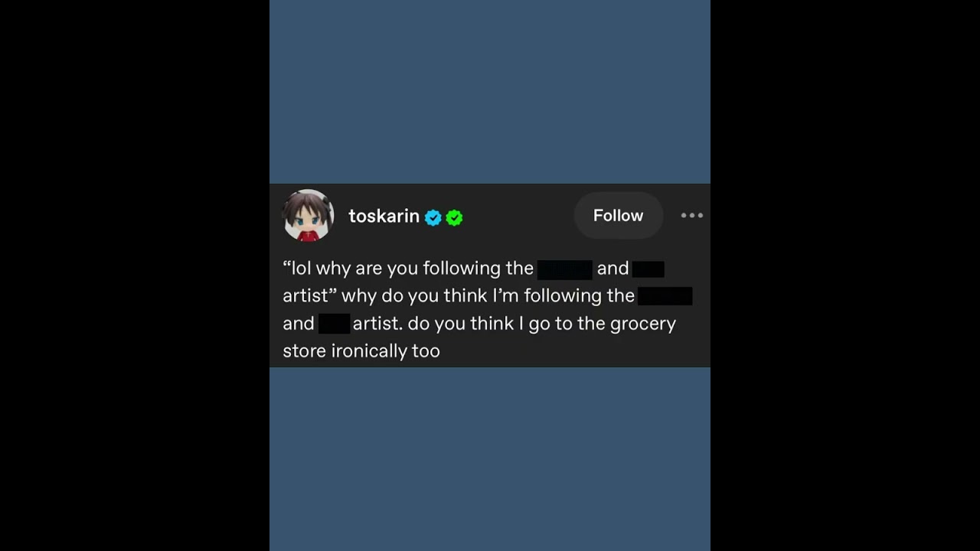Viewport: 980px width, 551px height.
Task: Open toskarin's profile avatar picture
Action: [x=309, y=216]
